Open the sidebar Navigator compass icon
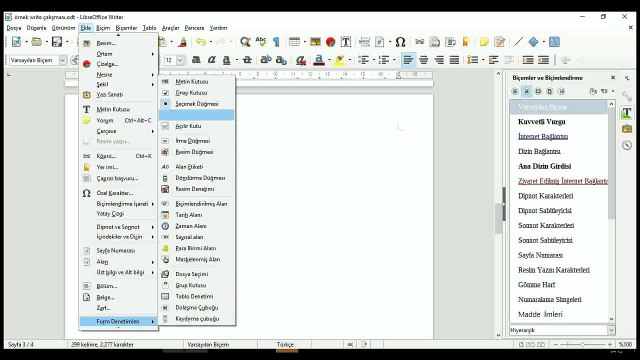Viewport: 640px width, 360px height. coord(627,145)
